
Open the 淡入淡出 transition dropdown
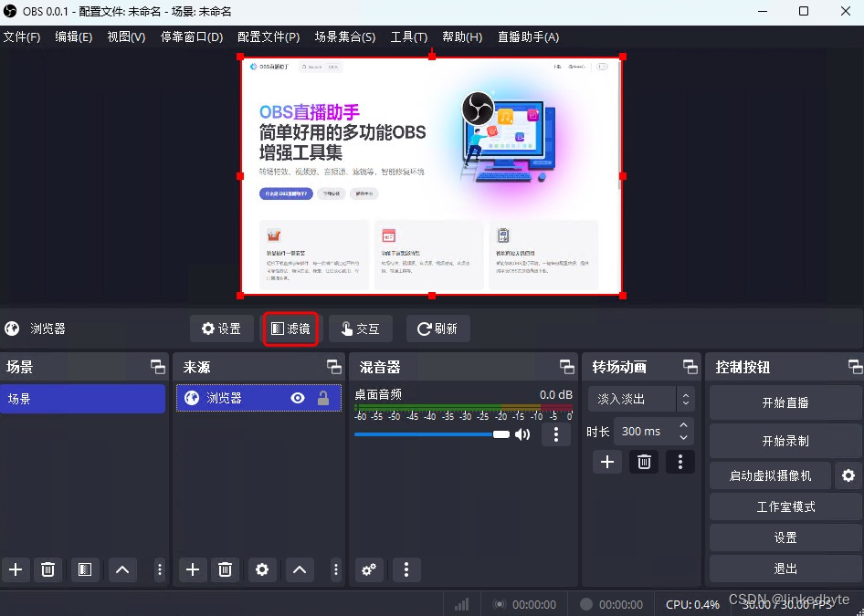point(641,399)
